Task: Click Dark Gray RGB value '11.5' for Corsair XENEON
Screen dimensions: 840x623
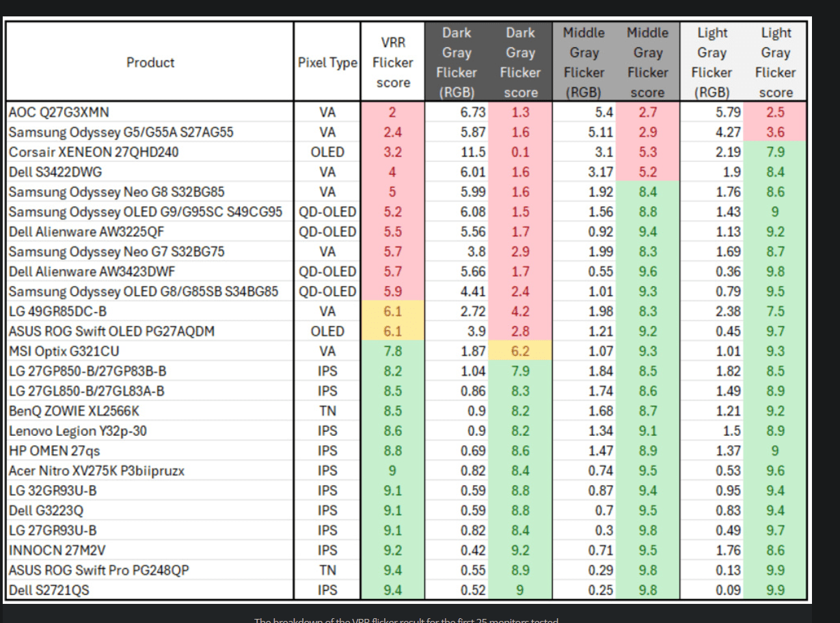Action: point(473,152)
